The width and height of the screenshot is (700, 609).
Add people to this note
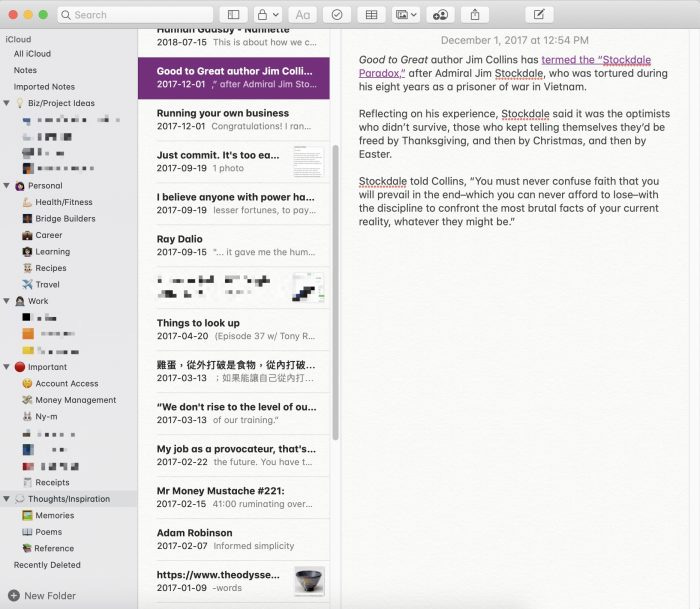click(x=440, y=15)
